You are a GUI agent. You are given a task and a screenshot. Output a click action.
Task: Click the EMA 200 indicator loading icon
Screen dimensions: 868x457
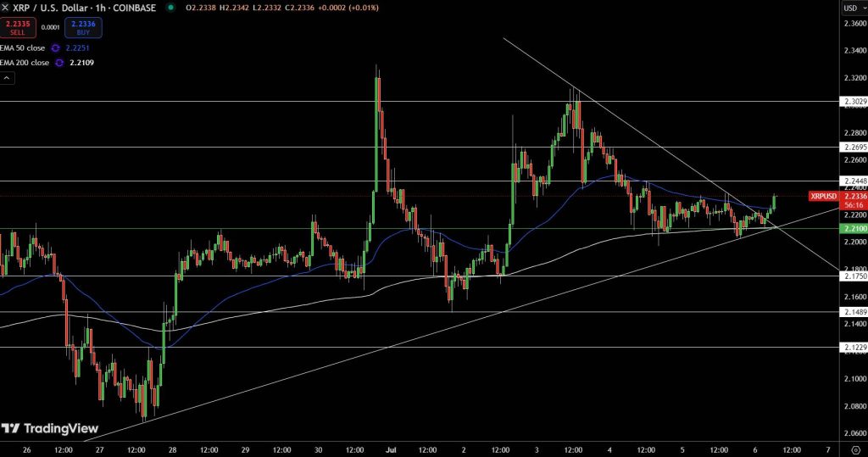[x=59, y=63]
